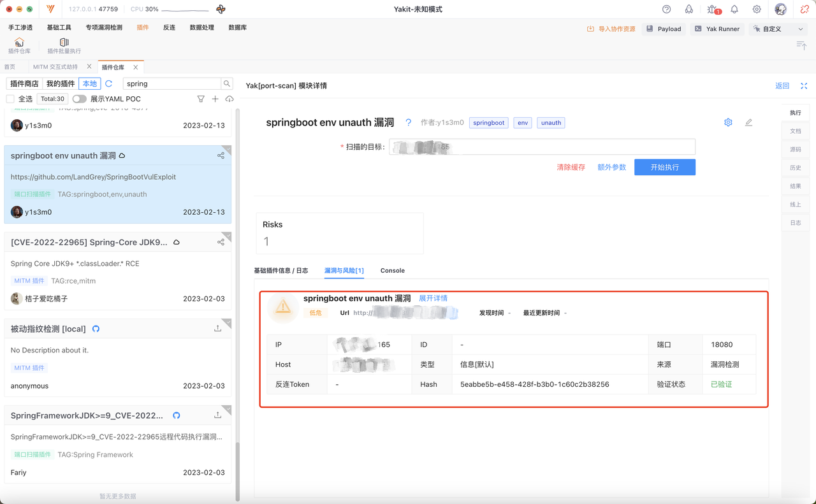816x504 pixels.
Task: Expand details via 展开详情
Action: click(x=433, y=298)
